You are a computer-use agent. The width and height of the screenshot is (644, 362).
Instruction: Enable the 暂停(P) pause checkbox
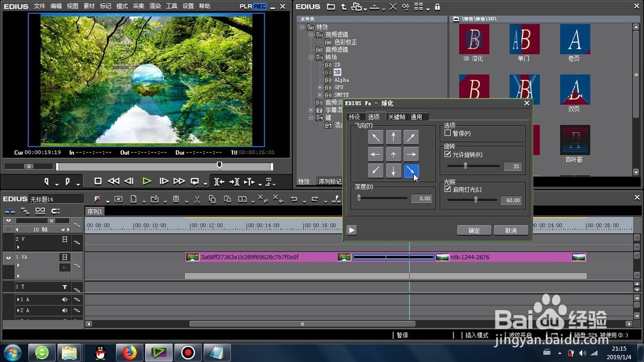point(448,133)
